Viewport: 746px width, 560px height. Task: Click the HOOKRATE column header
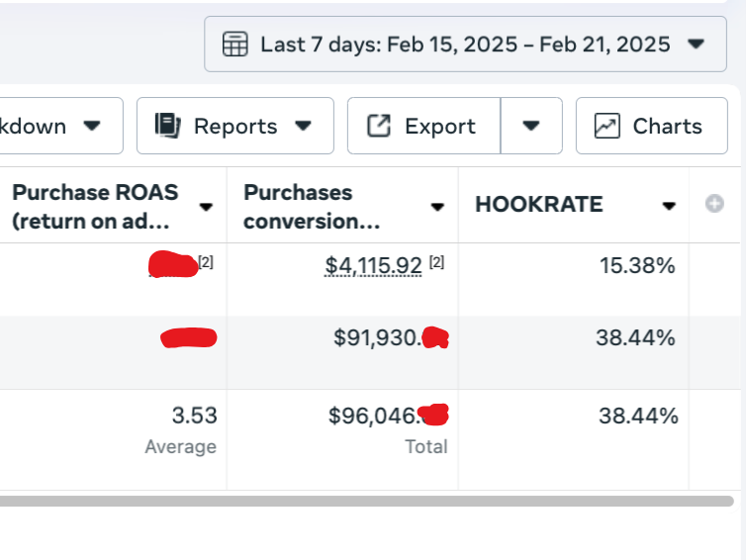(x=538, y=205)
